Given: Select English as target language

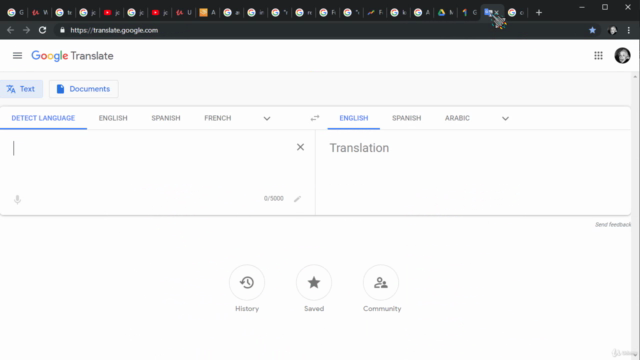Looking at the screenshot, I should 354,118.
